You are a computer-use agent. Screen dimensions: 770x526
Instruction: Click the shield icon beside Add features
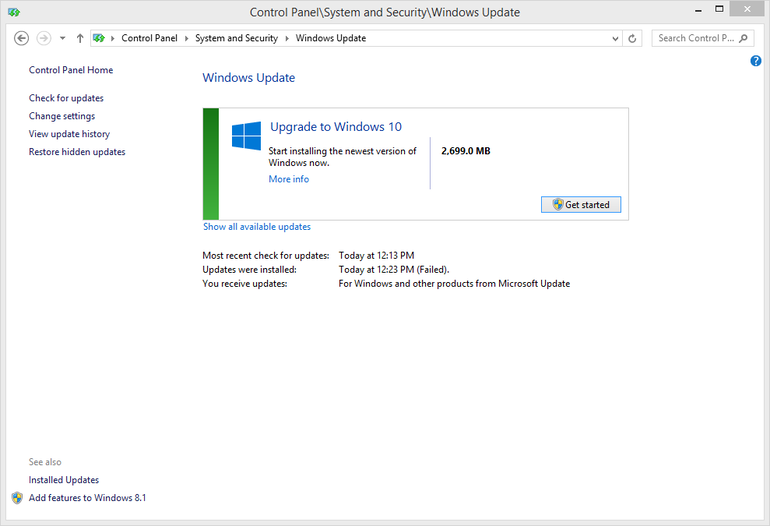pyautogui.click(x=17, y=498)
